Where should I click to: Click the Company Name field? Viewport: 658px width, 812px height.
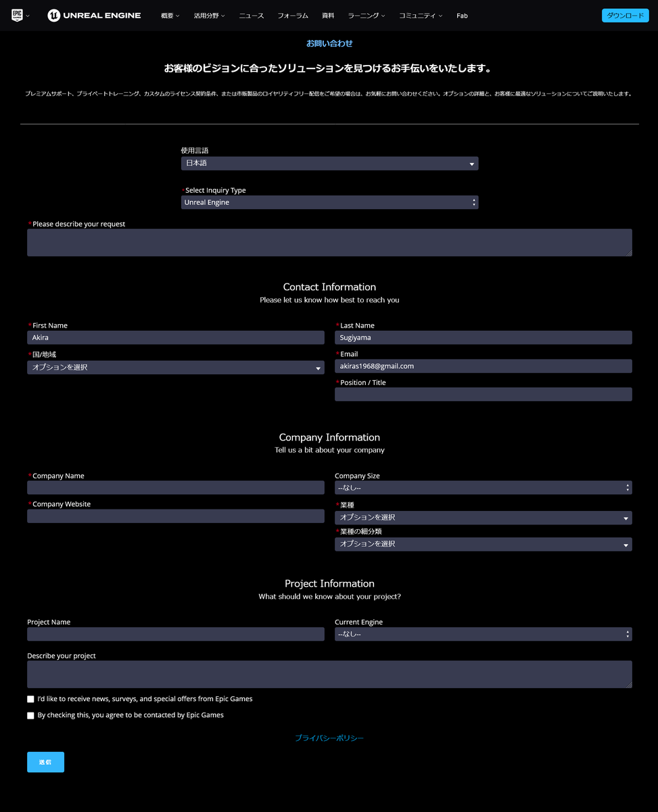[x=176, y=488]
